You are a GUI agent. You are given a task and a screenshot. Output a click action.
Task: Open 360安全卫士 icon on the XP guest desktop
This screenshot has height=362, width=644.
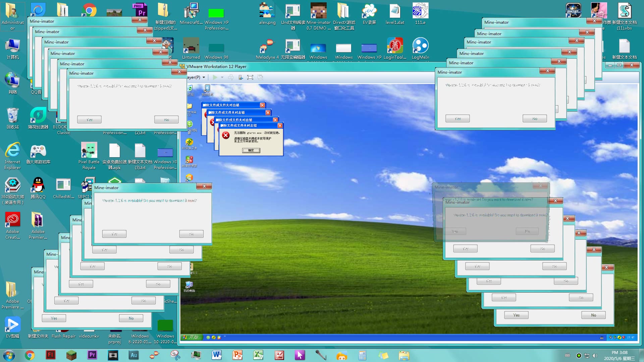click(x=189, y=143)
